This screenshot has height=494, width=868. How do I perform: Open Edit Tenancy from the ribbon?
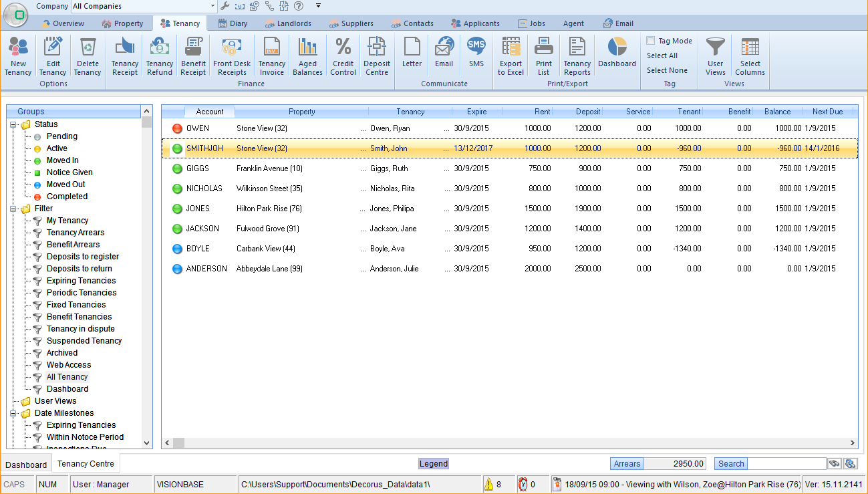53,56
